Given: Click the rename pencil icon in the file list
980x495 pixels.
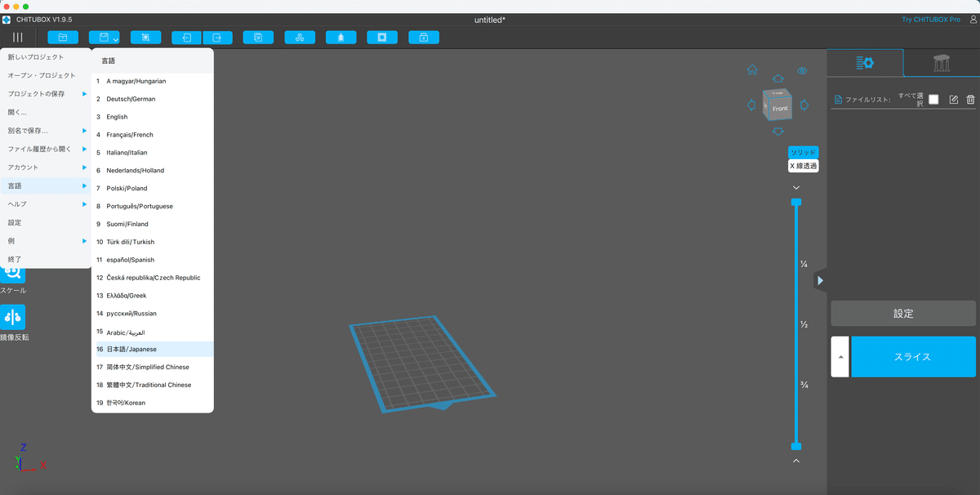Looking at the screenshot, I should point(953,100).
